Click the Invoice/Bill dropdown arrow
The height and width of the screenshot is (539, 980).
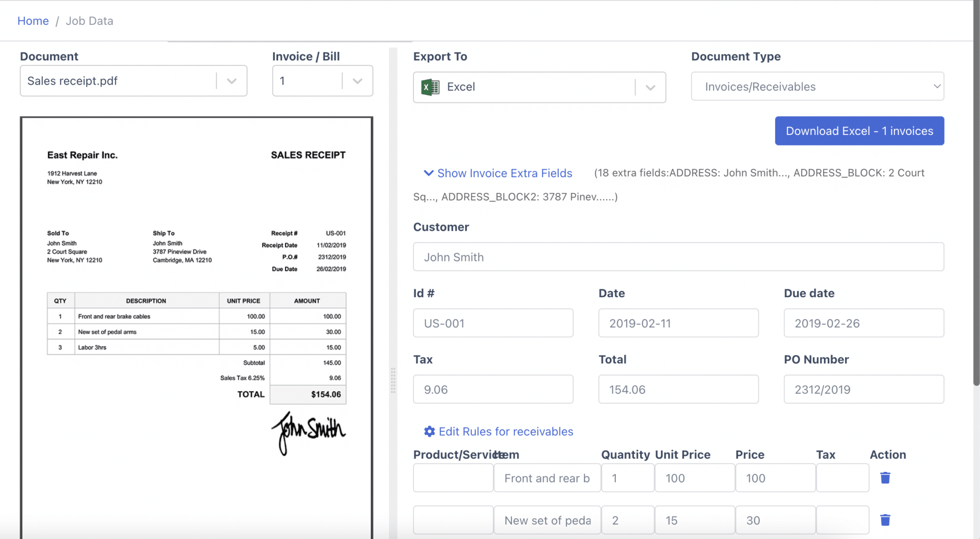[x=357, y=80]
